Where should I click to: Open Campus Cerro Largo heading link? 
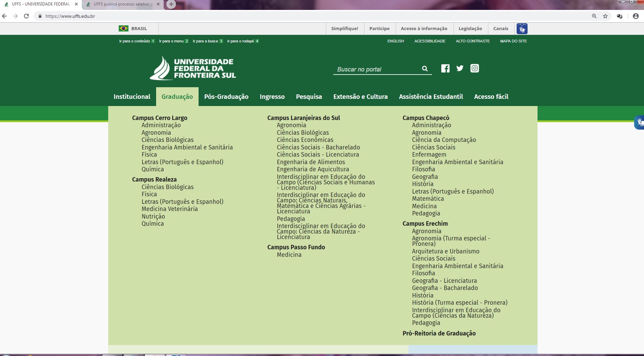click(x=160, y=118)
